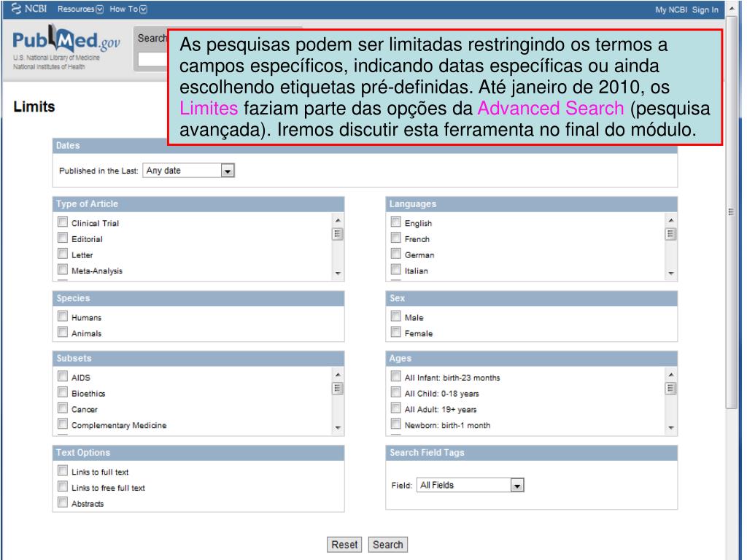The image size is (747, 560).
Task: Click the page scrollbar up arrow
Action: pos(731,9)
